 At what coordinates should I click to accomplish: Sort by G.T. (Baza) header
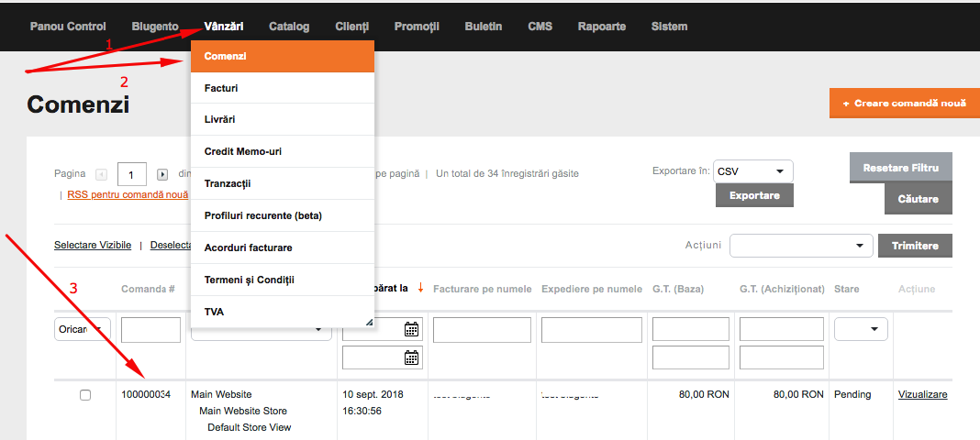pos(678,289)
